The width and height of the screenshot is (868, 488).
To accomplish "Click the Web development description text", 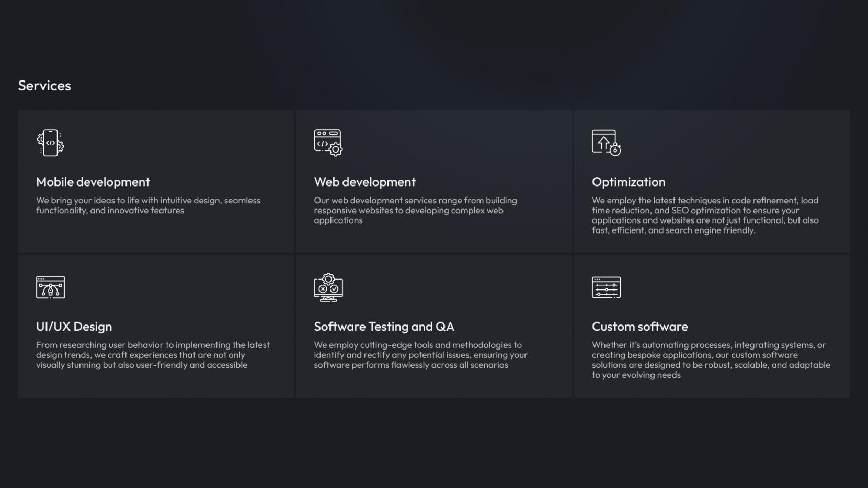I will pos(415,210).
